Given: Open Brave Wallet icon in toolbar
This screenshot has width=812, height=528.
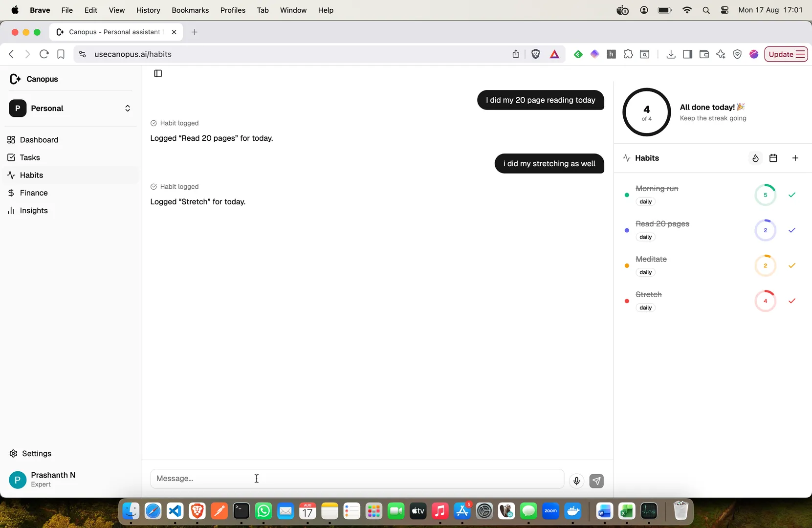Looking at the screenshot, I should tap(704, 54).
